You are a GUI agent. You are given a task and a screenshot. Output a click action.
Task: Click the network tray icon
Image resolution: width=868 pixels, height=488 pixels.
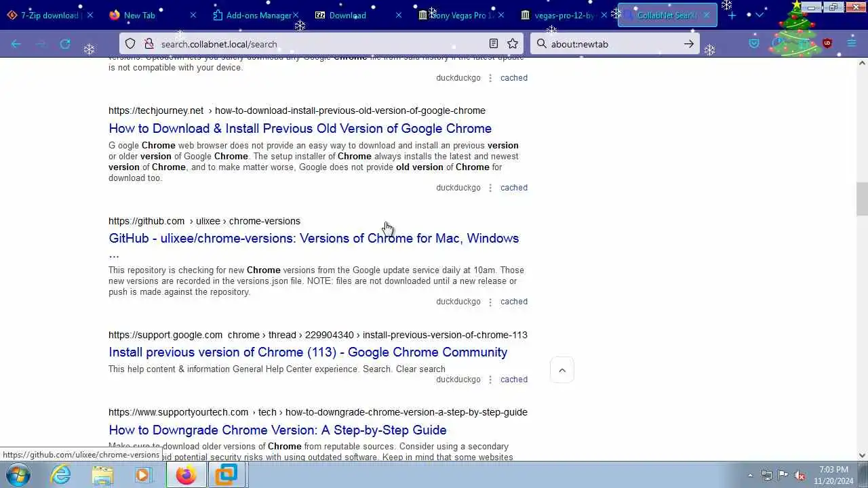coord(767,476)
